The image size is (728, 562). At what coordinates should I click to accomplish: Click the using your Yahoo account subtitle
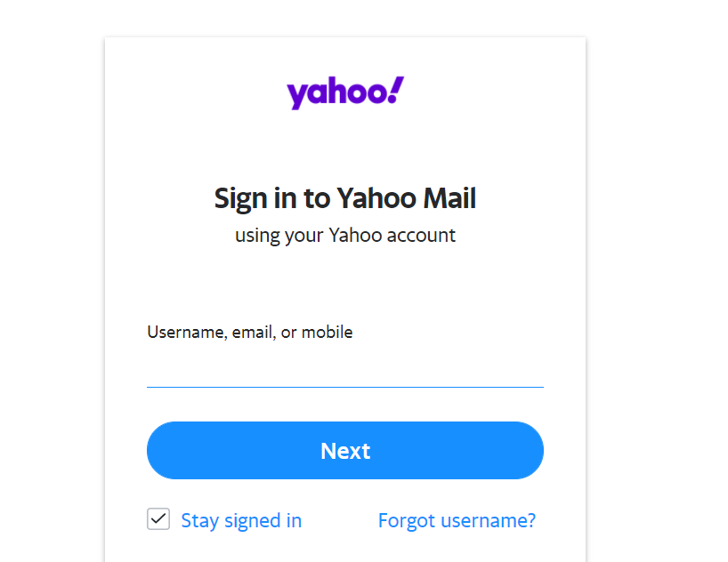point(344,236)
